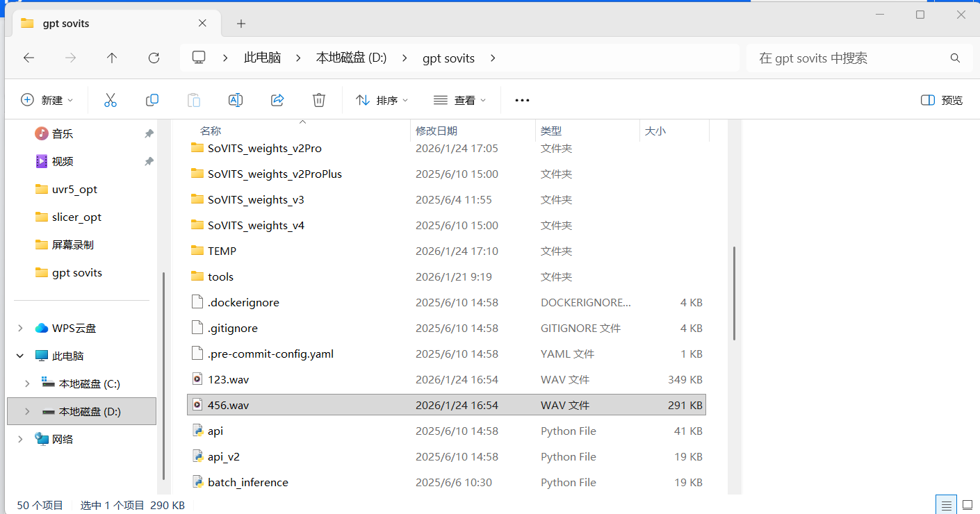Switch to large thumbnails view in status bar
The height and width of the screenshot is (514, 980).
click(966, 505)
